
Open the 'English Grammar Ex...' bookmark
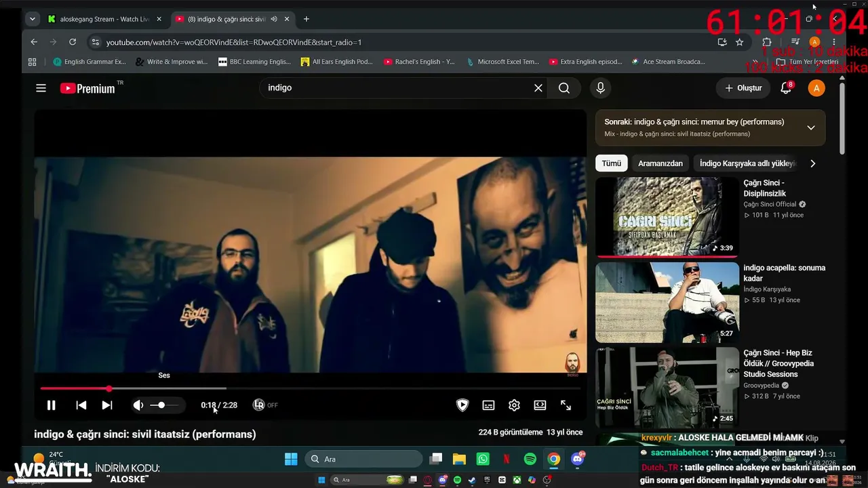(x=90, y=62)
